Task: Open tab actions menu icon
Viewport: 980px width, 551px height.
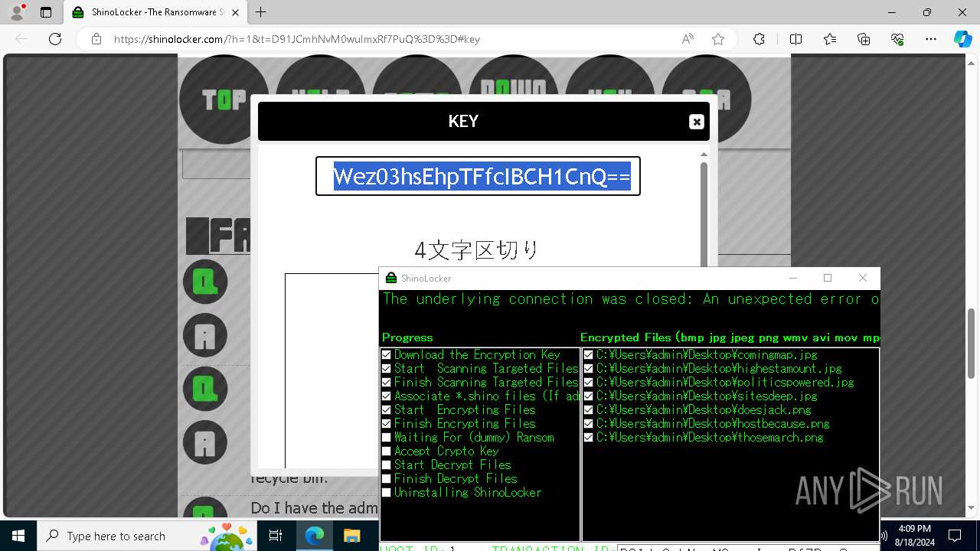Action: point(46,12)
